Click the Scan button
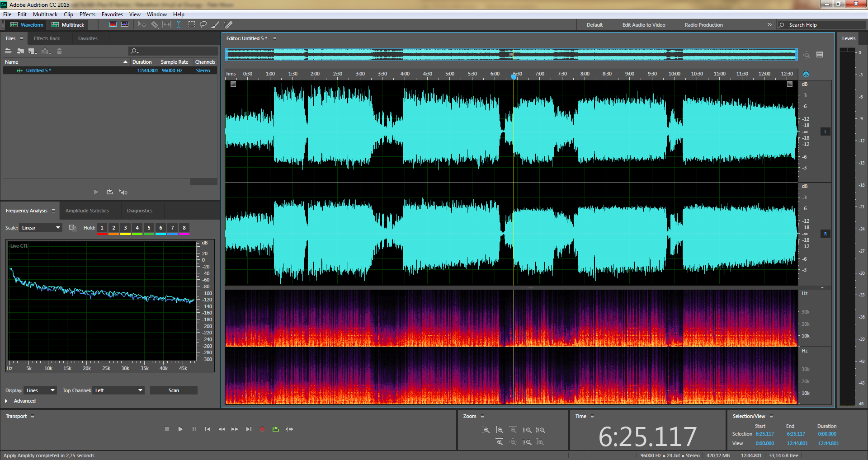 (x=174, y=390)
